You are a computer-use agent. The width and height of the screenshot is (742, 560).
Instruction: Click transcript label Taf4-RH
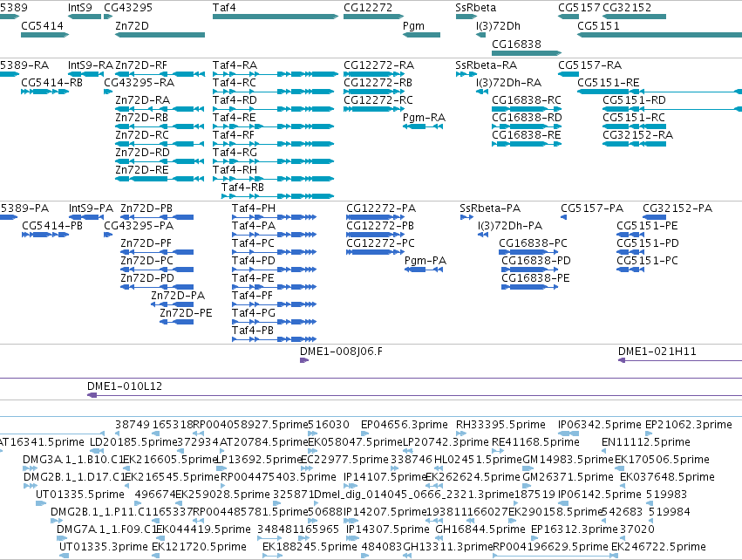(x=235, y=169)
